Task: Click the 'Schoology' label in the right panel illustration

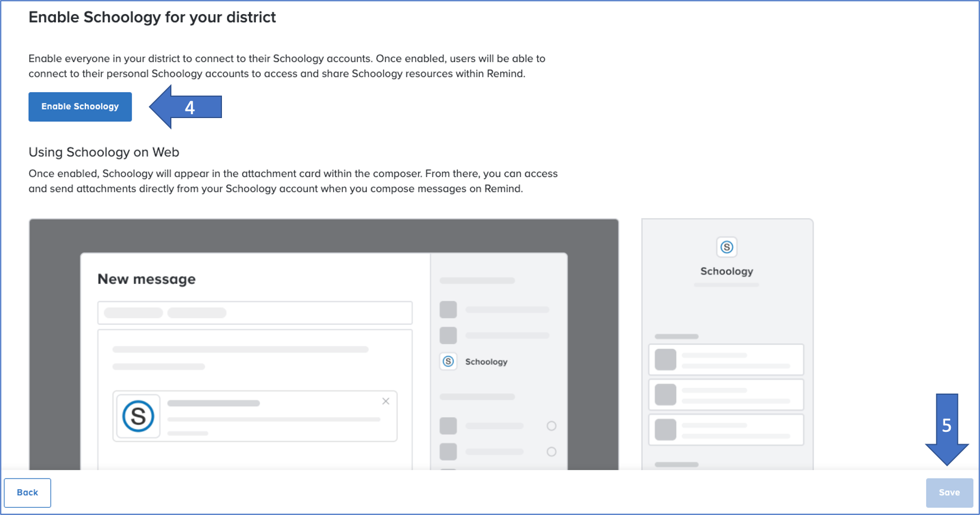Action: tap(727, 271)
